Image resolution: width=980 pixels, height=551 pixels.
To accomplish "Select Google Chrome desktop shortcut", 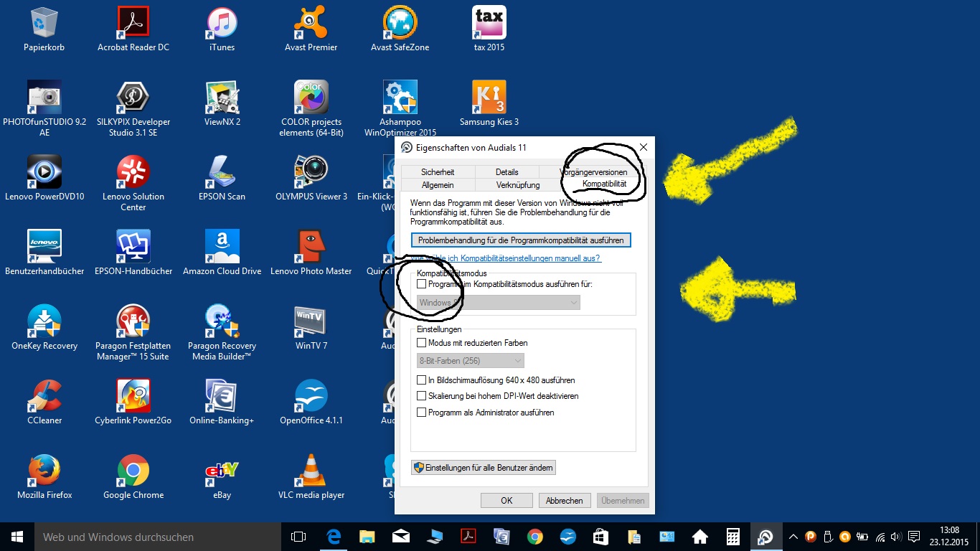I will click(x=133, y=476).
